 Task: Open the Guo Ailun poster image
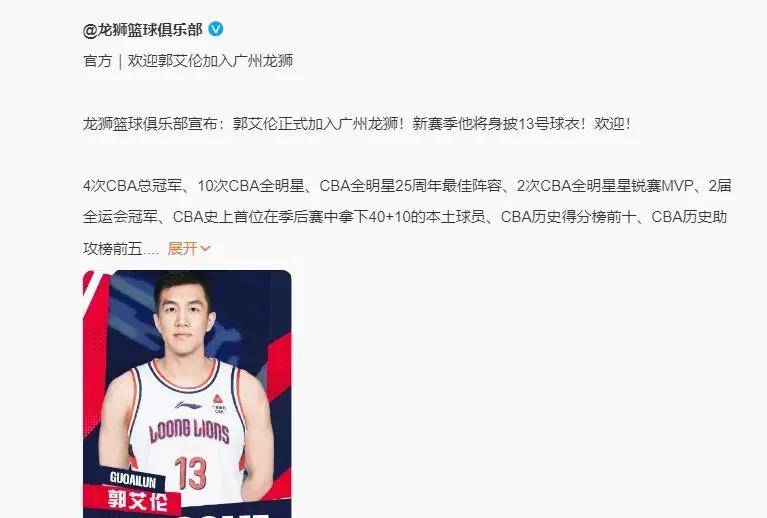(187, 394)
